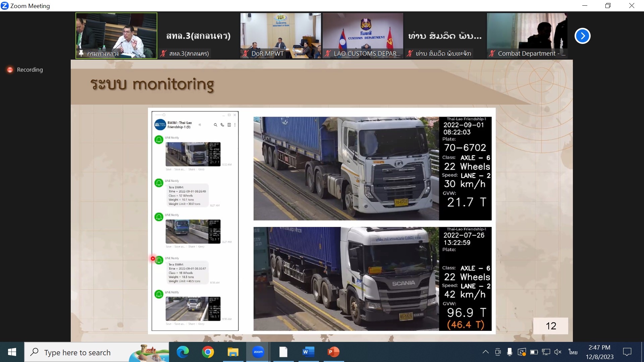Click the muted mic icon on DoR MPWT
Image resolution: width=644 pixels, height=362 pixels.
246,54
